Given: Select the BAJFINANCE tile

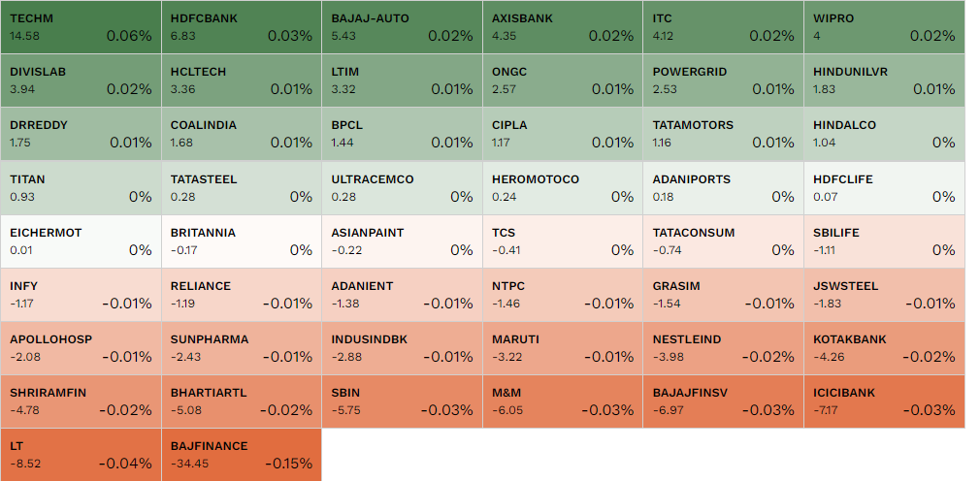Looking at the screenshot, I should (241, 455).
